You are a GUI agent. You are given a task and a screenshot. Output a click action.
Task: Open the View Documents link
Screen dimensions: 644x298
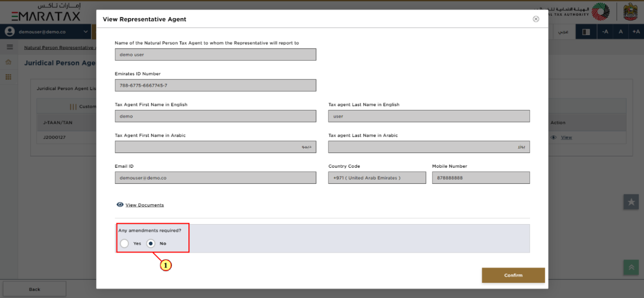145,205
